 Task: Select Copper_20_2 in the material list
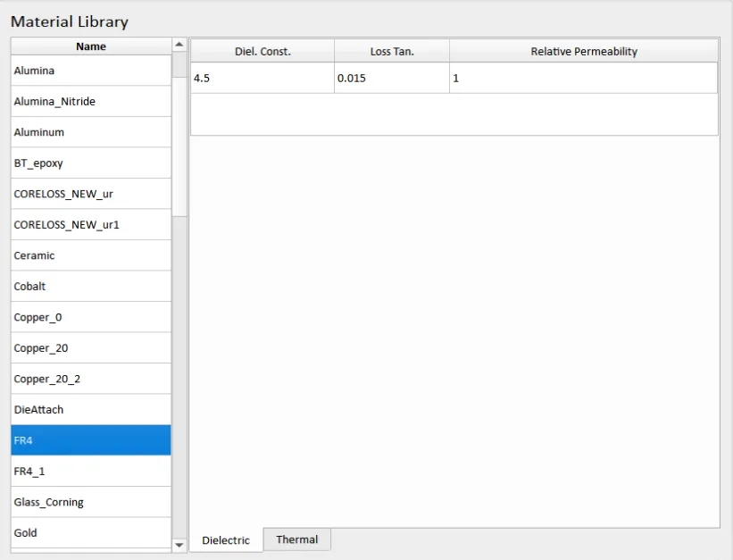90,379
